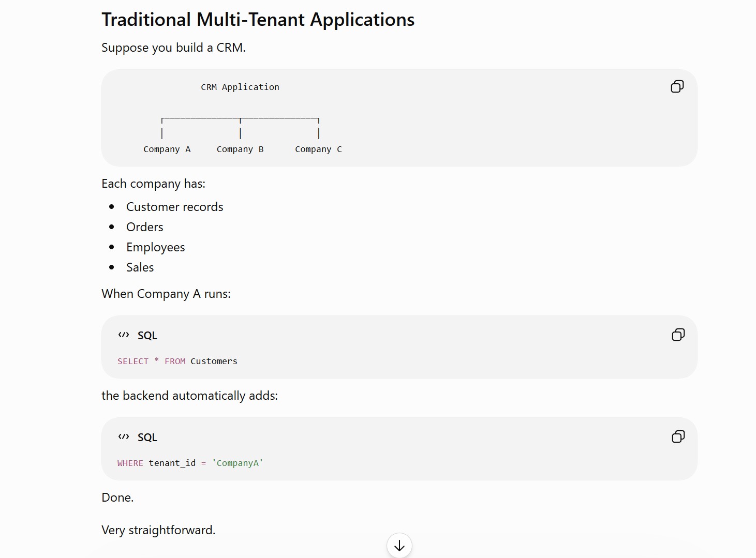The image size is (756, 558).
Task: Click the 'Done.' paragraph
Action: pyautogui.click(x=117, y=497)
